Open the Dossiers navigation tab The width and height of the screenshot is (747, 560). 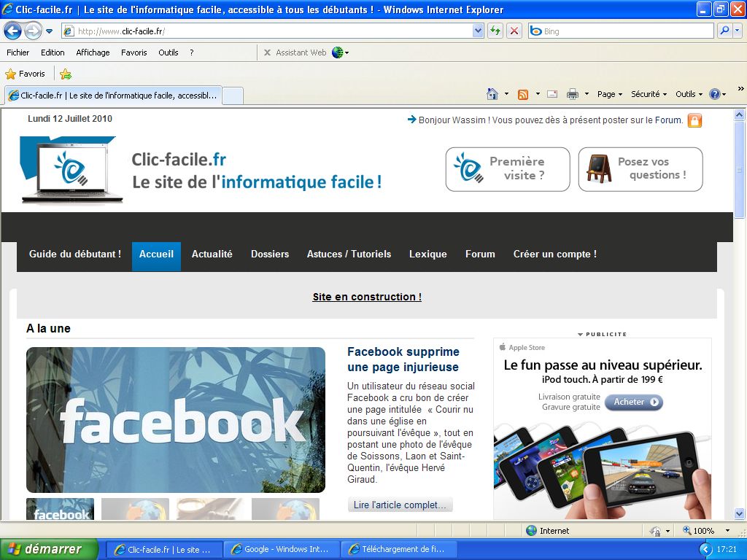(270, 254)
